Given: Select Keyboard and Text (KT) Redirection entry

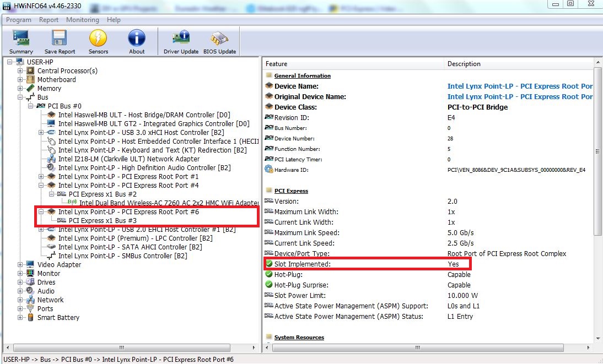Looking at the screenshot, I should 152,150.
